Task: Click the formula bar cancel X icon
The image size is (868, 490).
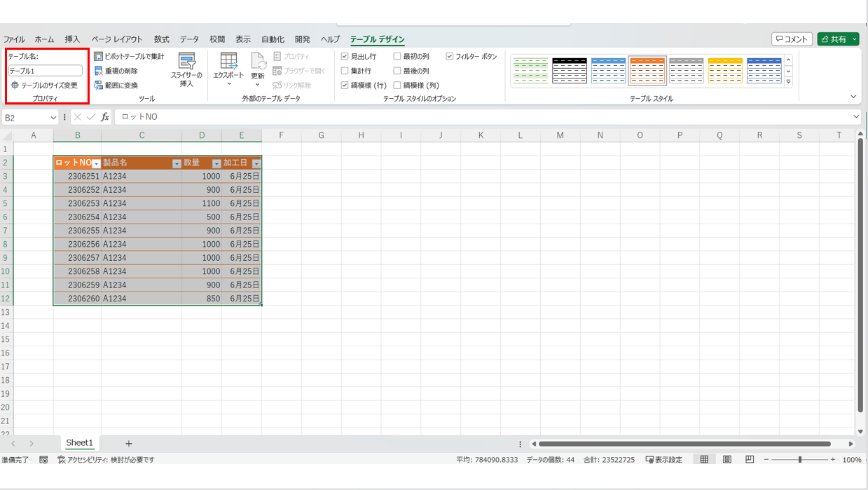Action: [78, 117]
